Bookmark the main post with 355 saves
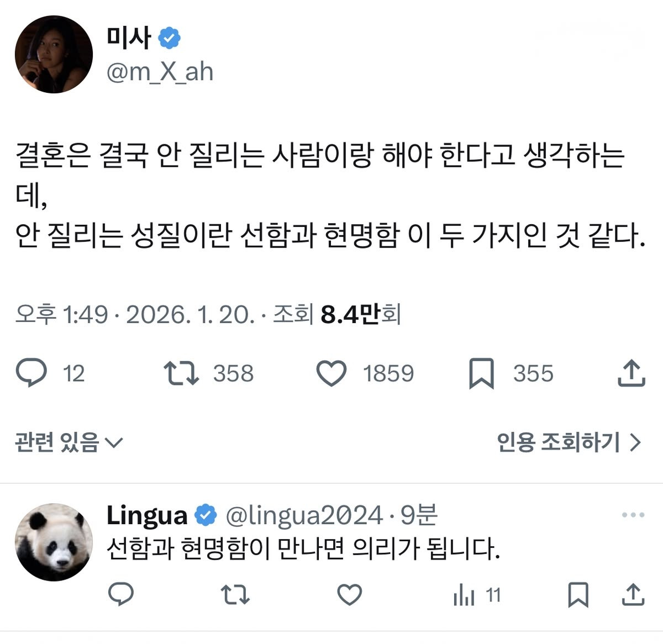Screen dimensions: 663x644 [x=481, y=373]
